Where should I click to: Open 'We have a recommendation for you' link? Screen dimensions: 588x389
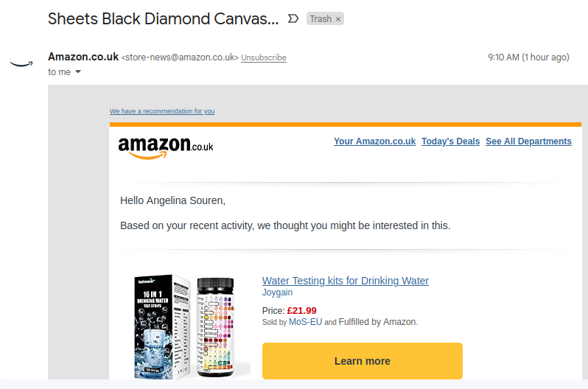162,111
